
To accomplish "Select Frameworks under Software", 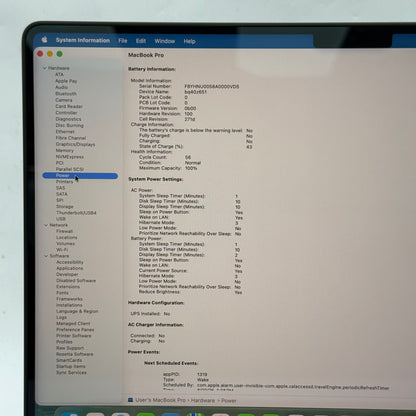I will [x=69, y=299].
